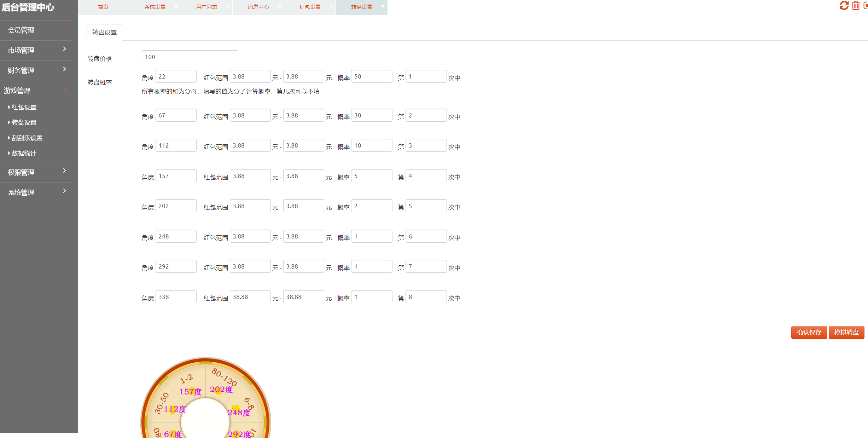Image resolution: width=868 pixels, height=438 pixels.
Task: Click the 概率 field containing 50
Action: (x=371, y=76)
